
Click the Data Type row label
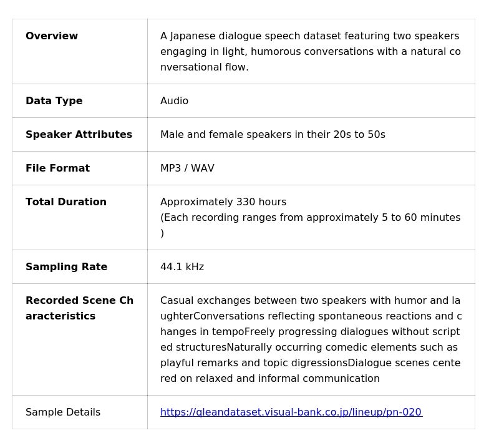[x=54, y=101]
